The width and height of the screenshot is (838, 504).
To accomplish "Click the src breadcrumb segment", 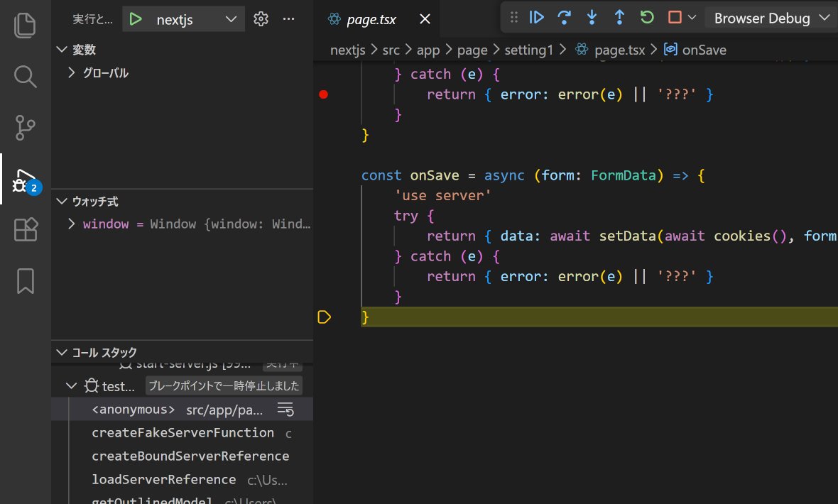I will click(391, 50).
